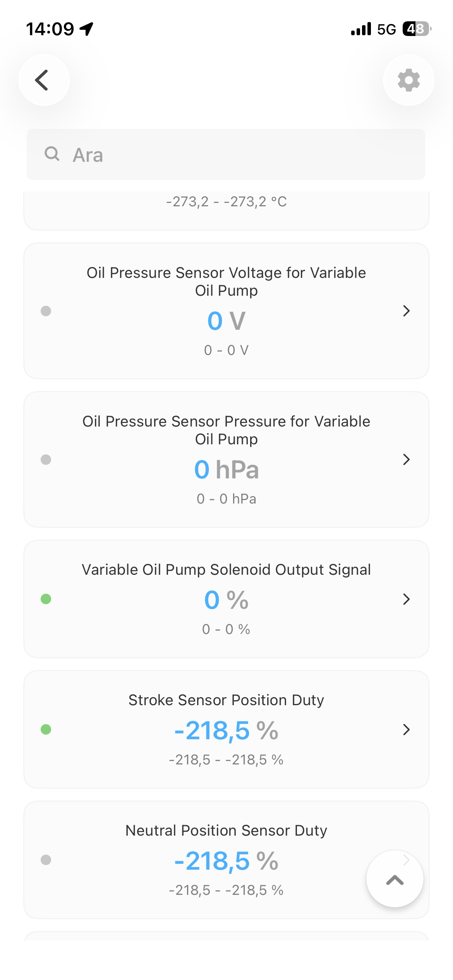Toggle green dot for Solenoid Output Signal
Viewport: 453px width, 980px height.
click(x=46, y=599)
